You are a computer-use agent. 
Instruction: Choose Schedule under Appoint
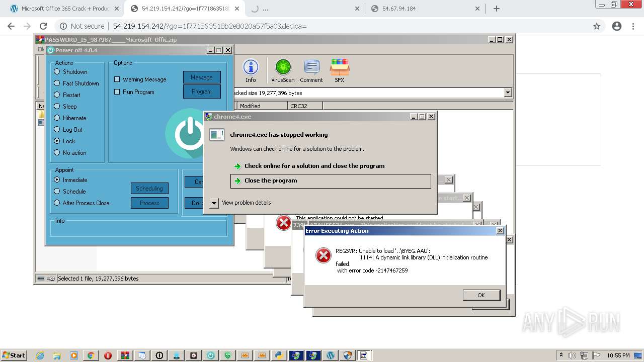57,192
